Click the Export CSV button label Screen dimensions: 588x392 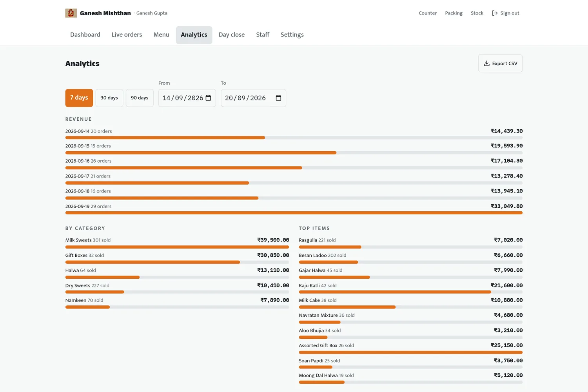(x=505, y=64)
